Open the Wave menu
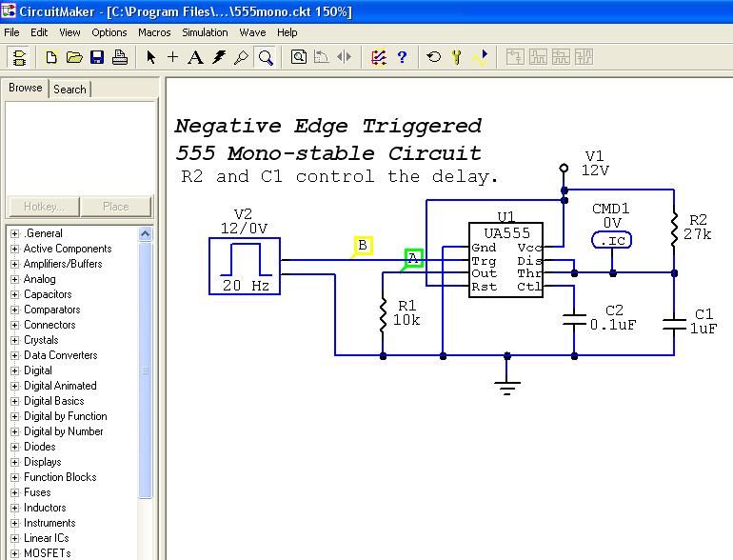The width and height of the screenshot is (733, 560). (x=252, y=32)
